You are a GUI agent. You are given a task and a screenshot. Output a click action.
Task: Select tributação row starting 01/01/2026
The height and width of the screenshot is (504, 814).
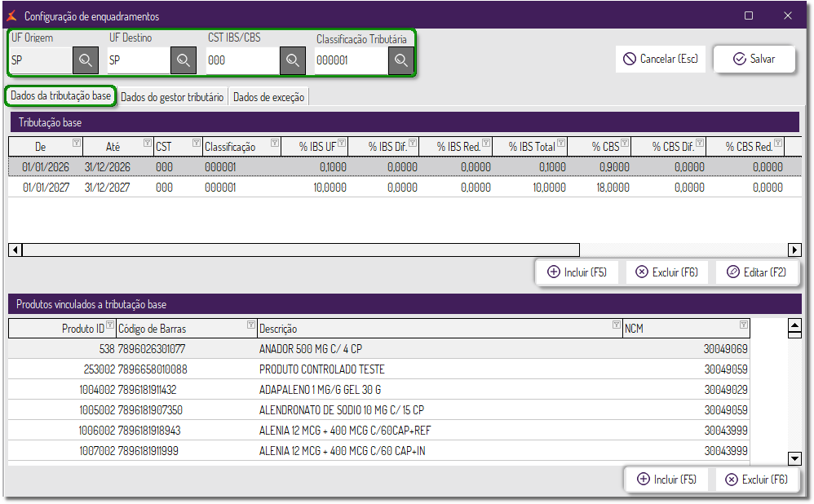[x=405, y=167]
